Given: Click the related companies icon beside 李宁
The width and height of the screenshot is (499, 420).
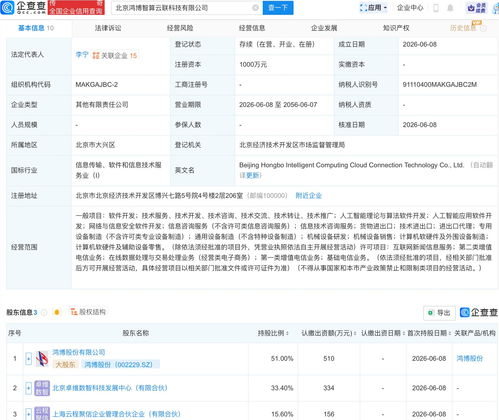Looking at the screenshot, I should coord(96,55).
